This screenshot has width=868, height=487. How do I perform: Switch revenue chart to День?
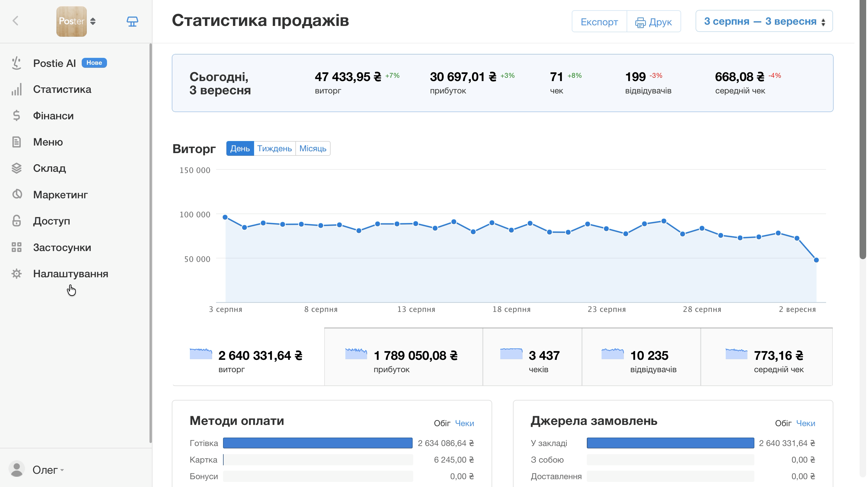pyautogui.click(x=240, y=149)
